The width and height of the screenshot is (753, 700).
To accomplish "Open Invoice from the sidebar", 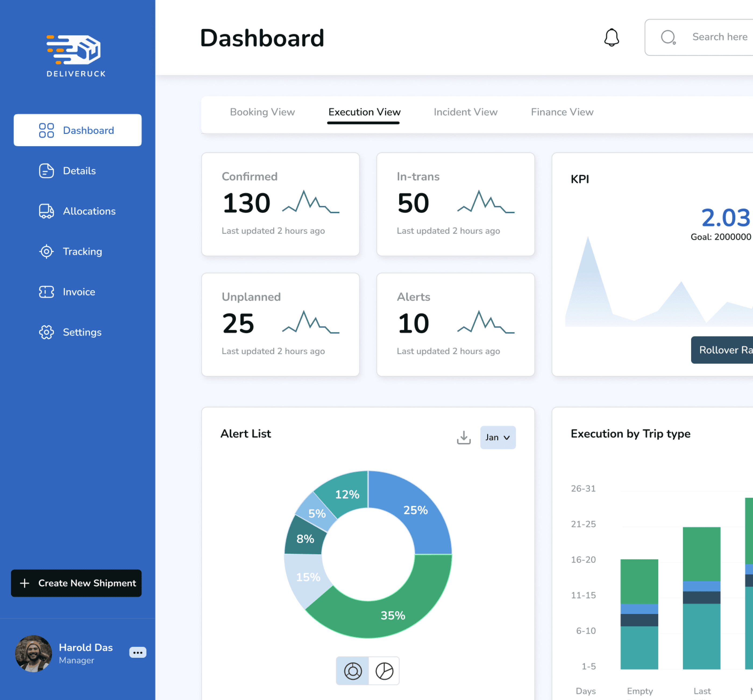I will click(79, 292).
